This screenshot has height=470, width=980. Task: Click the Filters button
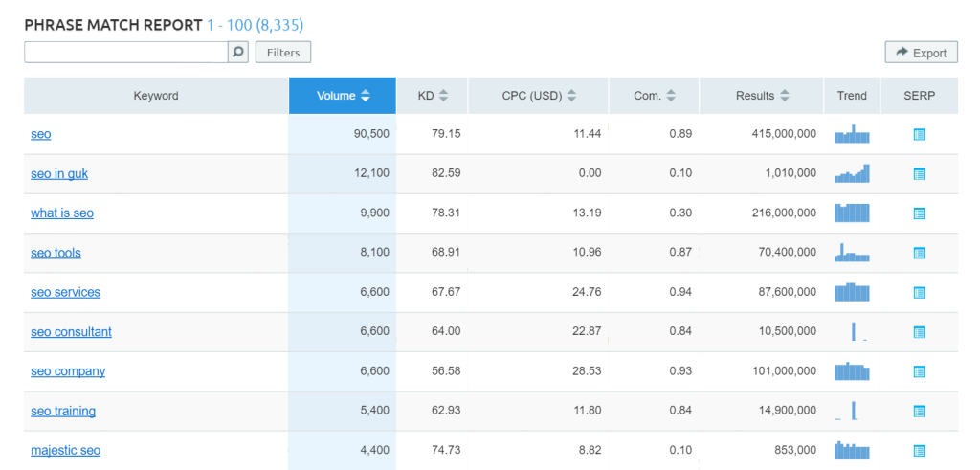(x=283, y=53)
